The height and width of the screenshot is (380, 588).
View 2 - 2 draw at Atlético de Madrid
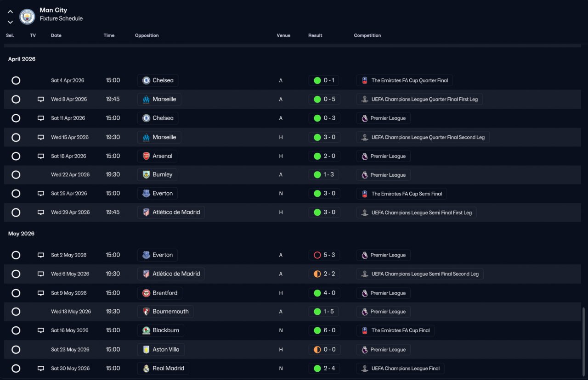tap(324, 274)
